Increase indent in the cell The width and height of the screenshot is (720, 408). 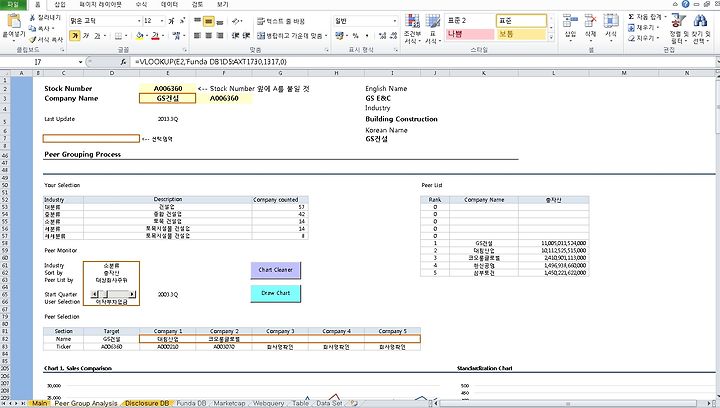[x=246, y=36]
